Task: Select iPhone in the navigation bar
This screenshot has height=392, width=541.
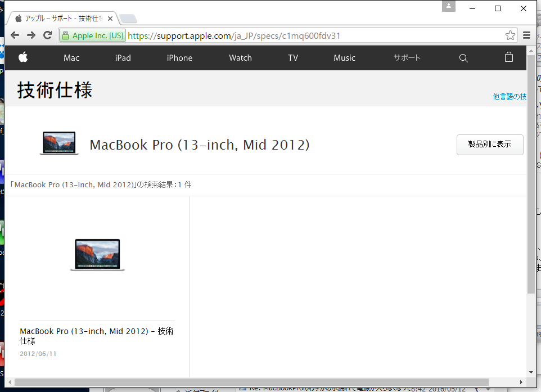Action: [179, 58]
